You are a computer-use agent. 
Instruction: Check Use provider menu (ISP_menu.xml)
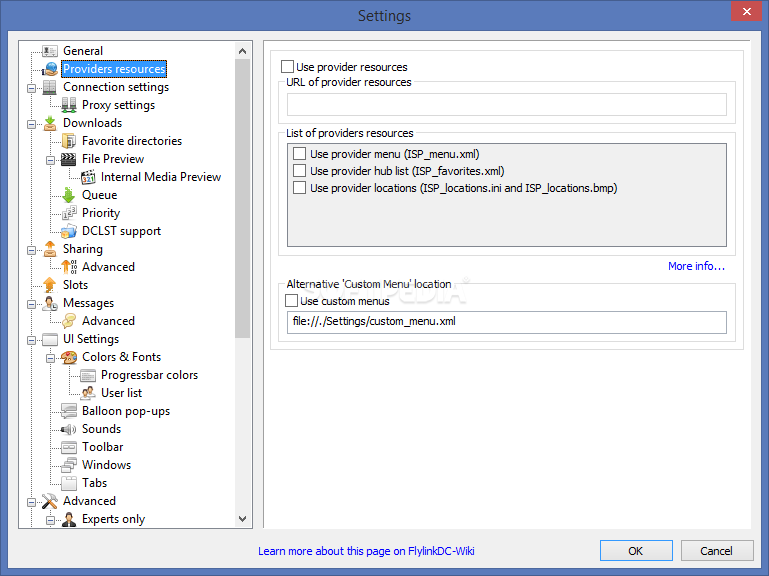pyautogui.click(x=299, y=154)
